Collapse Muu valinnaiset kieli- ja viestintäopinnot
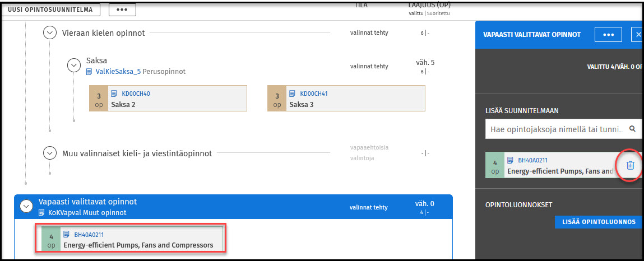The width and height of the screenshot is (644, 261). (x=50, y=153)
